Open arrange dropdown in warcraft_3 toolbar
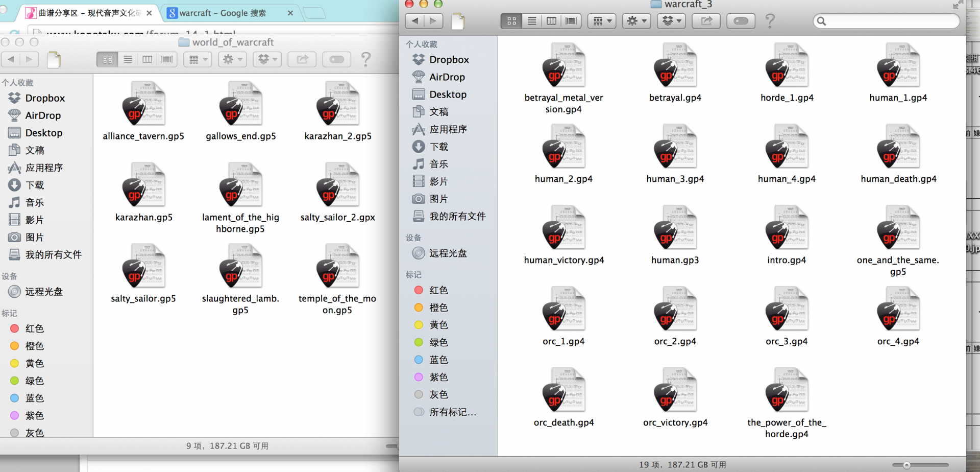This screenshot has height=472, width=980. (x=602, y=21)
